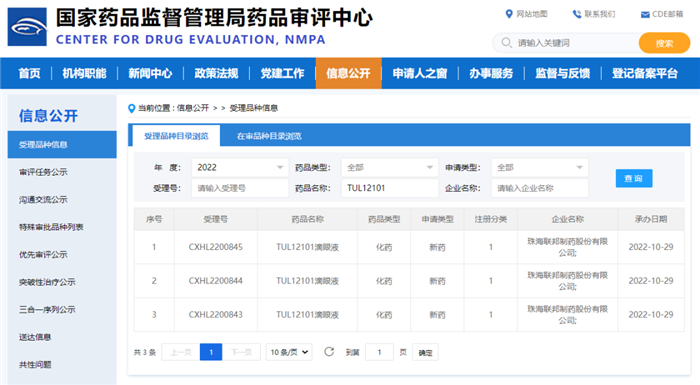Viewport: 700px width, 385px height.
Task: Open 新闻中心 navigation item
Action: click(x=150, y=73)
